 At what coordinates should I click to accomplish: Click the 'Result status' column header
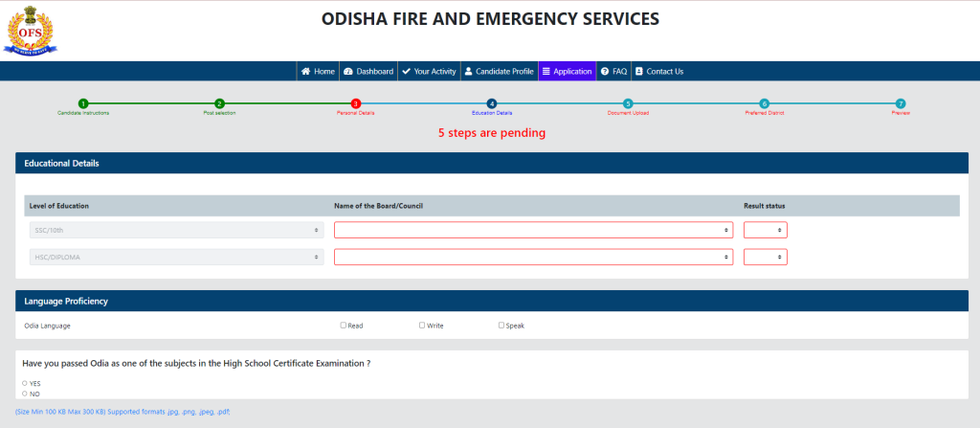[x=765, y=206]
